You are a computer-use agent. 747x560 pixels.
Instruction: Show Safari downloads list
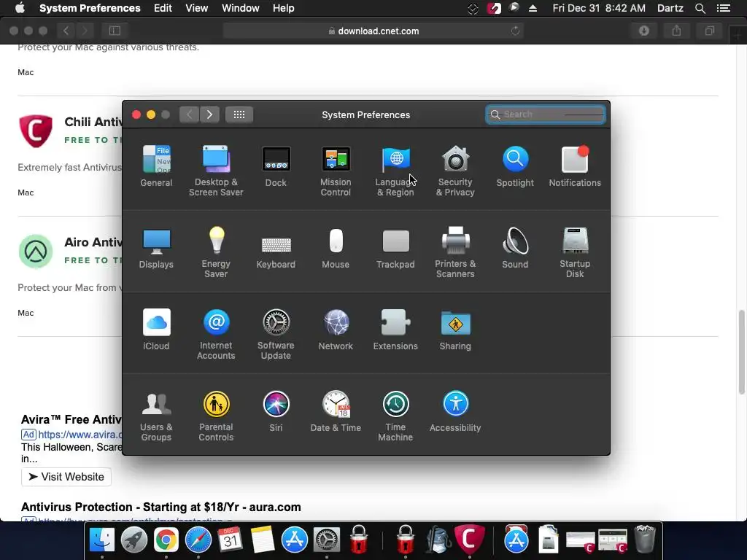coord(644,31)
